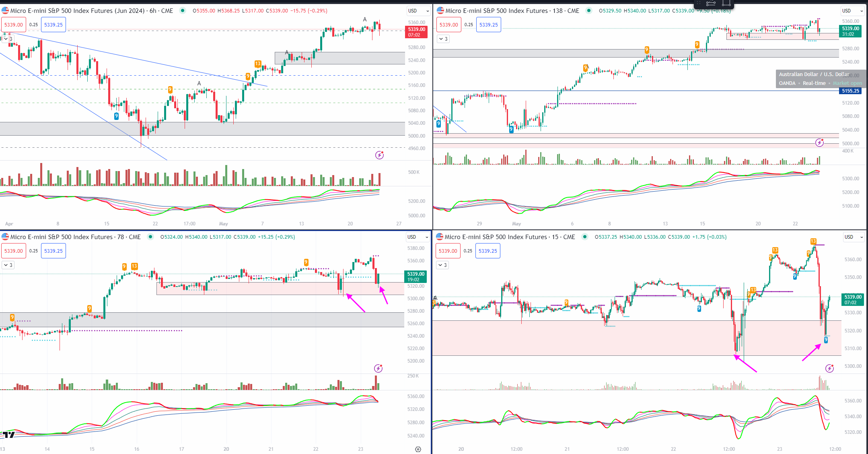Click the rectangle drawing tool in the floating top toolbar
The height and width of the screenshot is (454, 868).
click(x=726, y=4)
